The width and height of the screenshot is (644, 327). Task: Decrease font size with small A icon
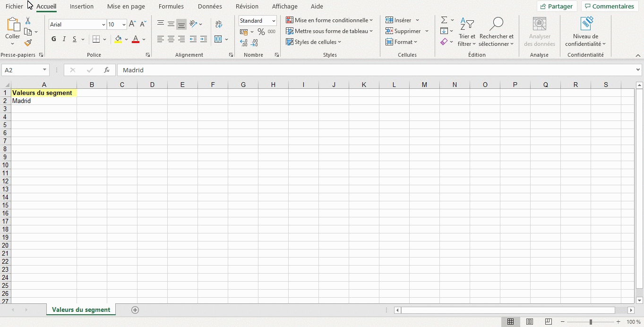click(143, 24)
